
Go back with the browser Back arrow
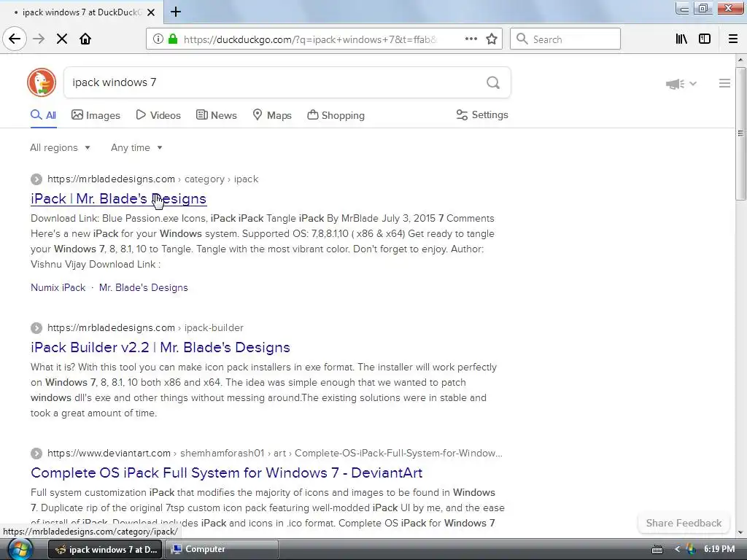tap(15, 39)
